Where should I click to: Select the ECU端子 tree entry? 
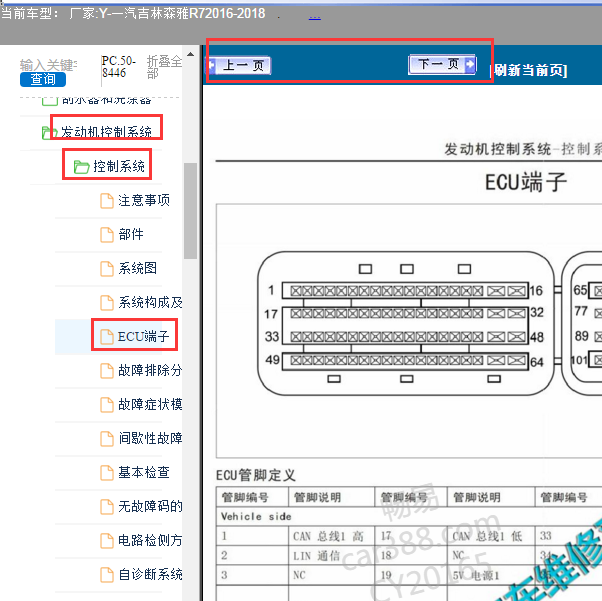pos(143,336)
